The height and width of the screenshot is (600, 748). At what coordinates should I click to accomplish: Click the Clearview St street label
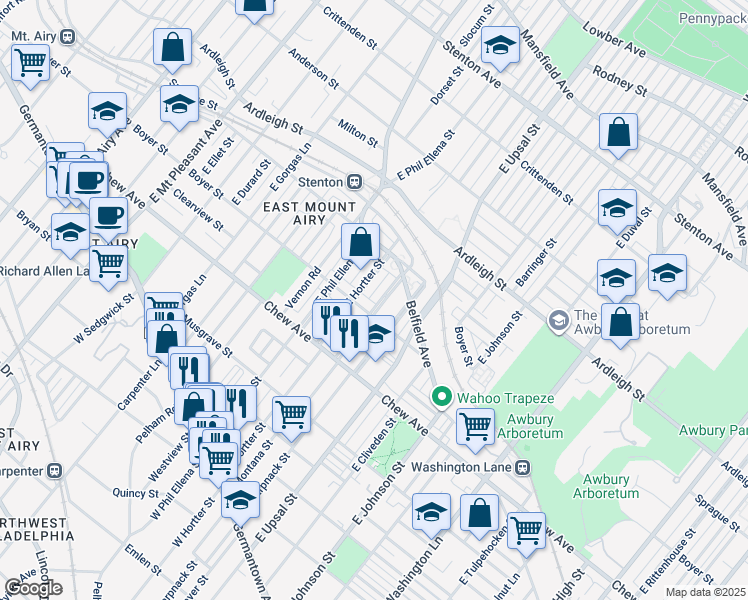pos(198,210)
